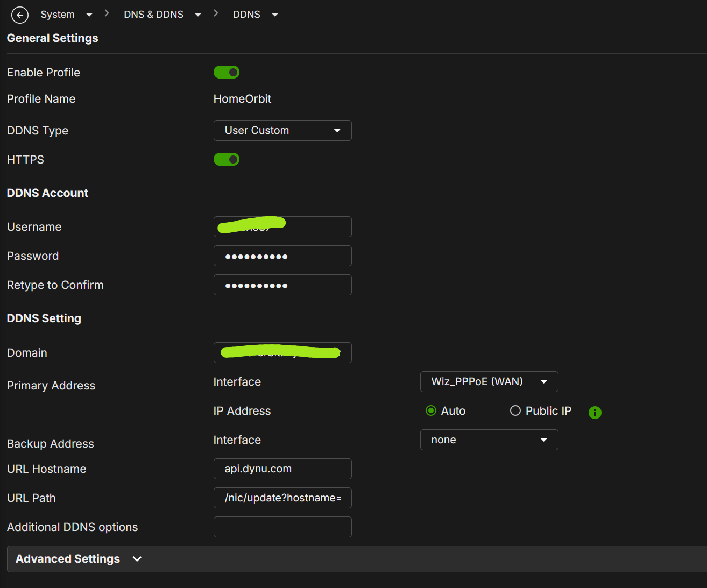Click the back arrow icon

coord(20,15)
